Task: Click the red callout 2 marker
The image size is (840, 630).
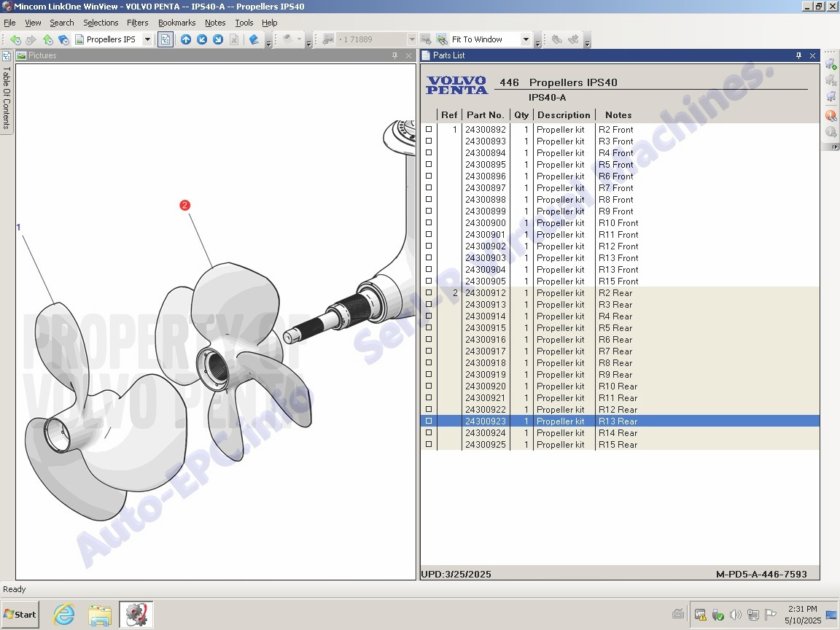Action: (x=184, y=206)
